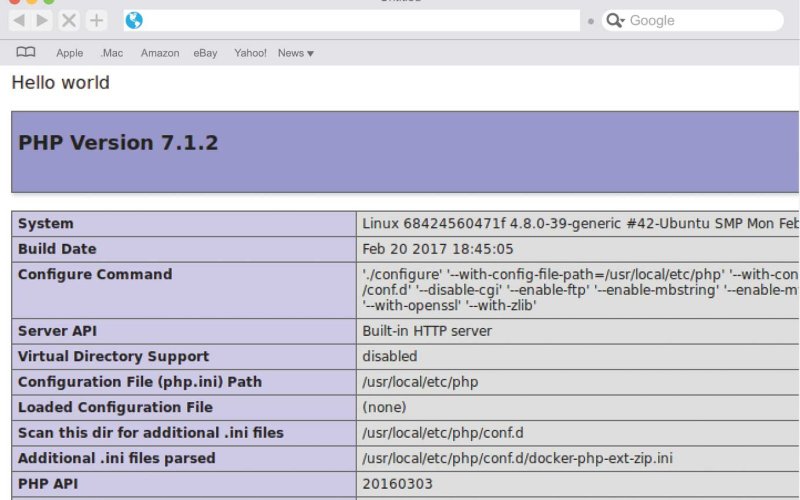The width and height of the screenshot is (800, 500).
Task: Select the /usr/local/etc/php path value
Action: click(420, 382)
